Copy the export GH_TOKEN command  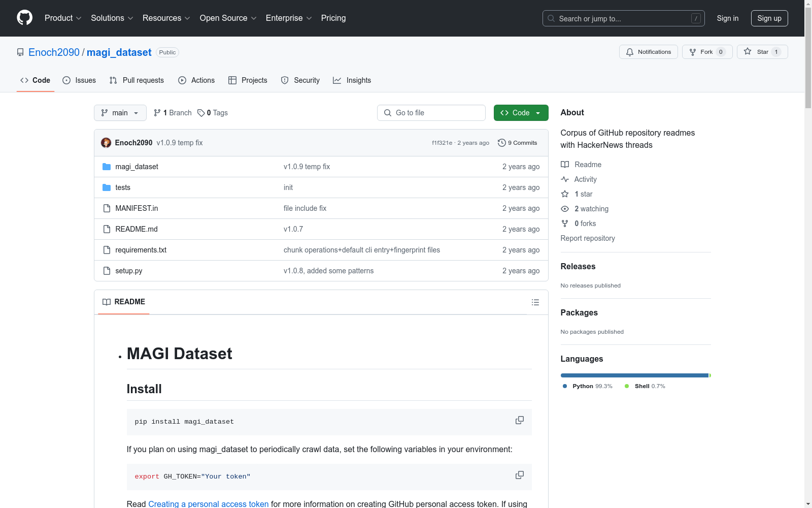click(520, 475)
